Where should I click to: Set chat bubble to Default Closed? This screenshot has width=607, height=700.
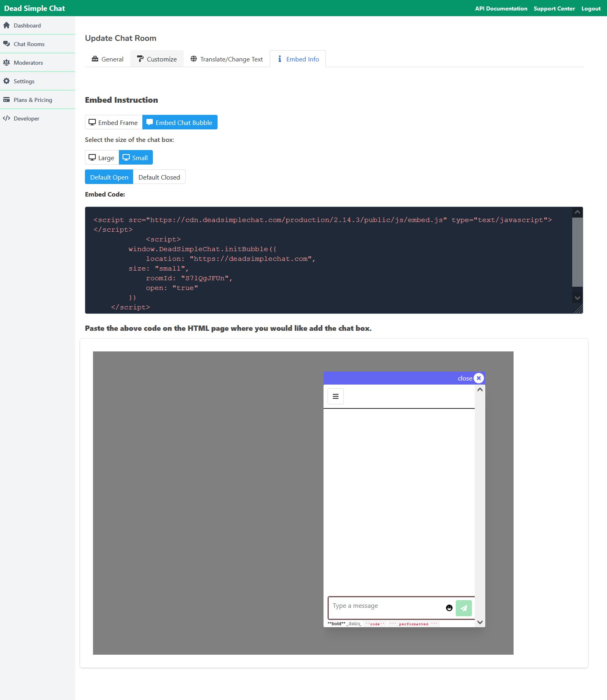(159, 177)
